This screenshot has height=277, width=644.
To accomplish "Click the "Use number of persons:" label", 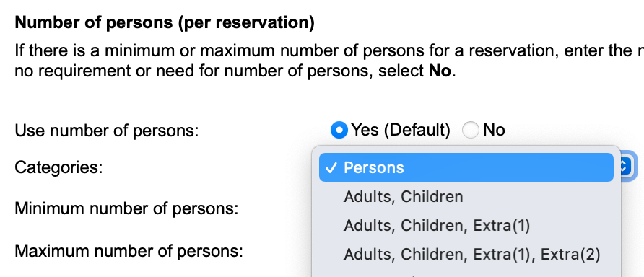I will click(107, 131).
